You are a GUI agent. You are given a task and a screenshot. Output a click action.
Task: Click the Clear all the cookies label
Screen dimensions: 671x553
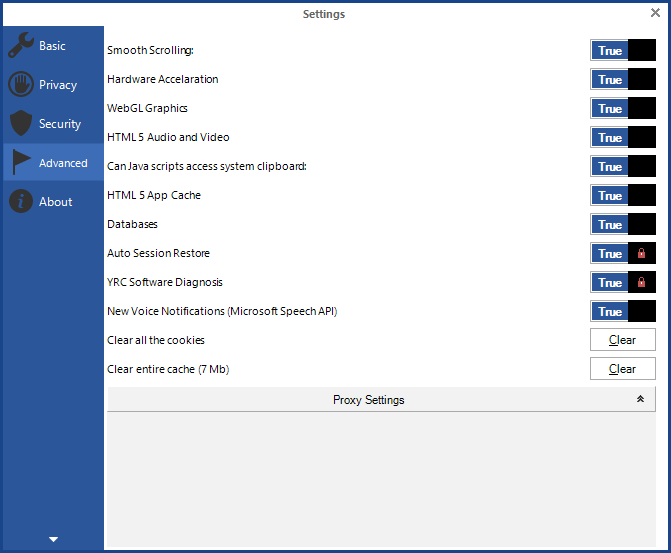tap(156, 340)
